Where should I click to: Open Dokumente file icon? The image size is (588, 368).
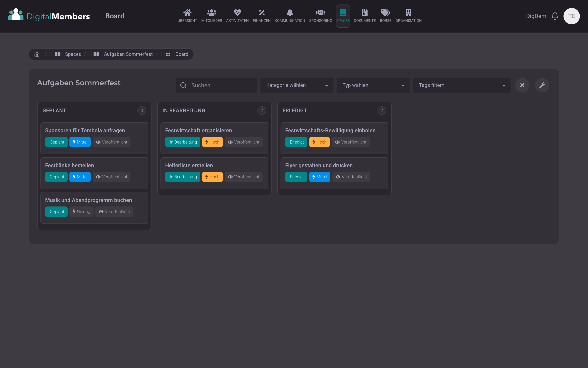pos(364,12)
